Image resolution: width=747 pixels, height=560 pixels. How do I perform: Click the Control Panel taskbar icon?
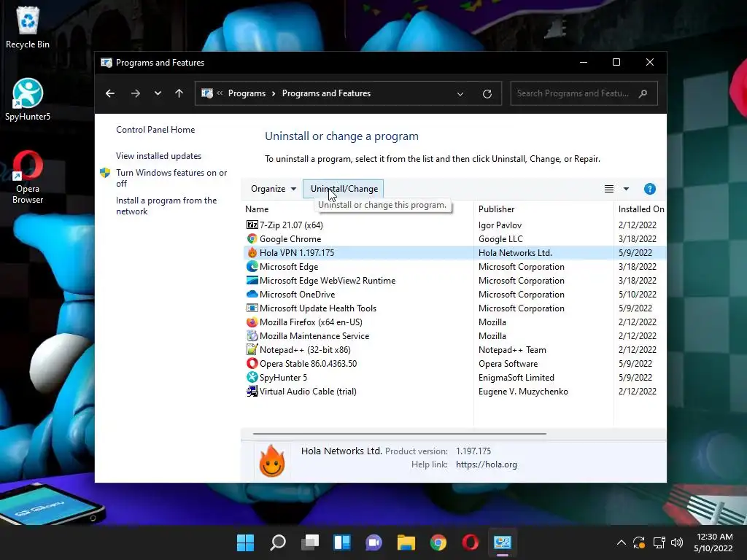[x=502, y=542]
